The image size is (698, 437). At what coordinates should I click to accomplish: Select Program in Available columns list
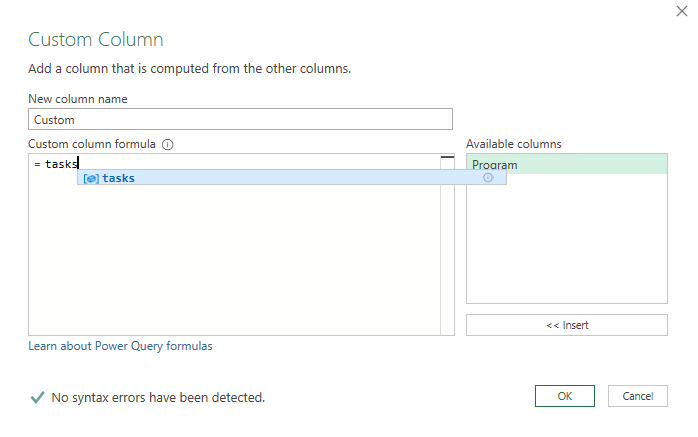[x=565, y=164]
